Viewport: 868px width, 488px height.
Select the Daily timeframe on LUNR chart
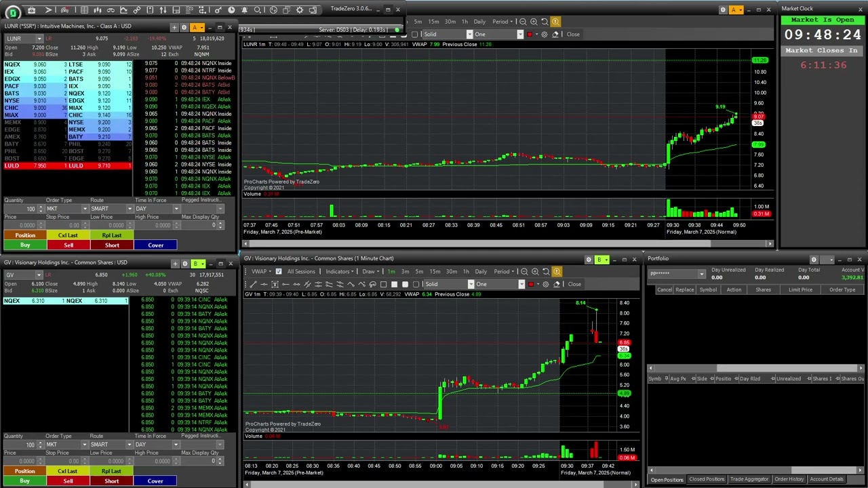[479, 22]
